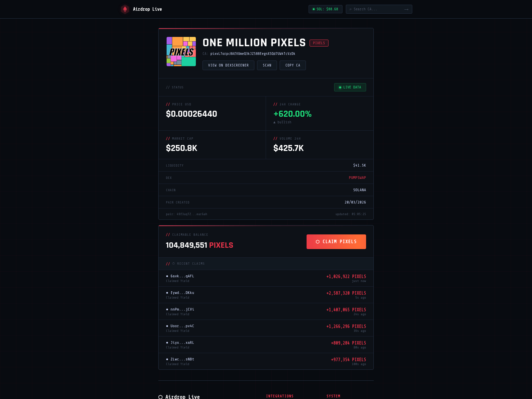Screen dimensions: 532x399
Task: Click the red PIXELS ticker tag
Action: pos(319,43)
